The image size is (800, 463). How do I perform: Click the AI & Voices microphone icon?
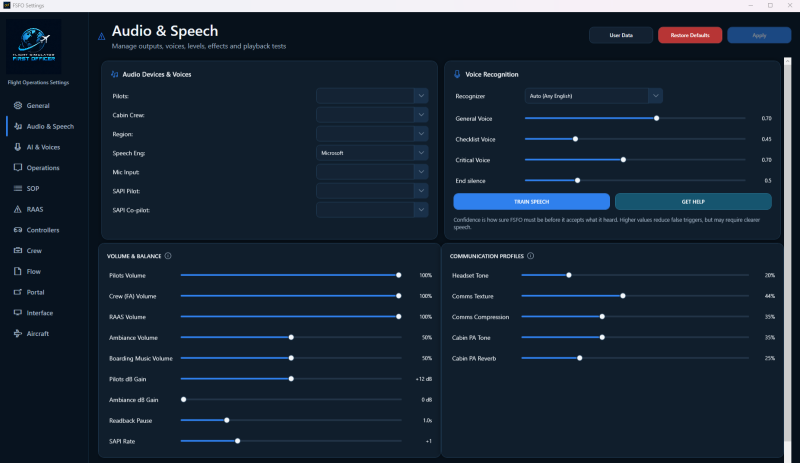[18, 147]
